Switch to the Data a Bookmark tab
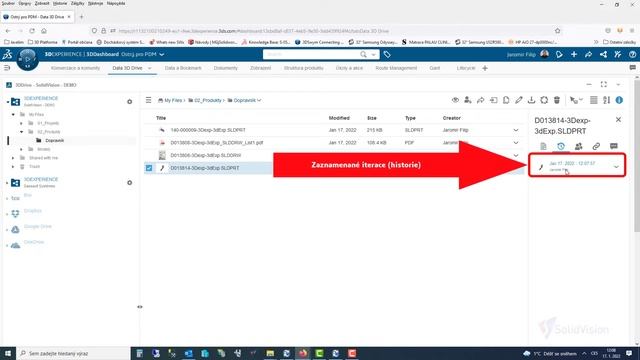This screenshot has height=360, width=640. [183, 68]
